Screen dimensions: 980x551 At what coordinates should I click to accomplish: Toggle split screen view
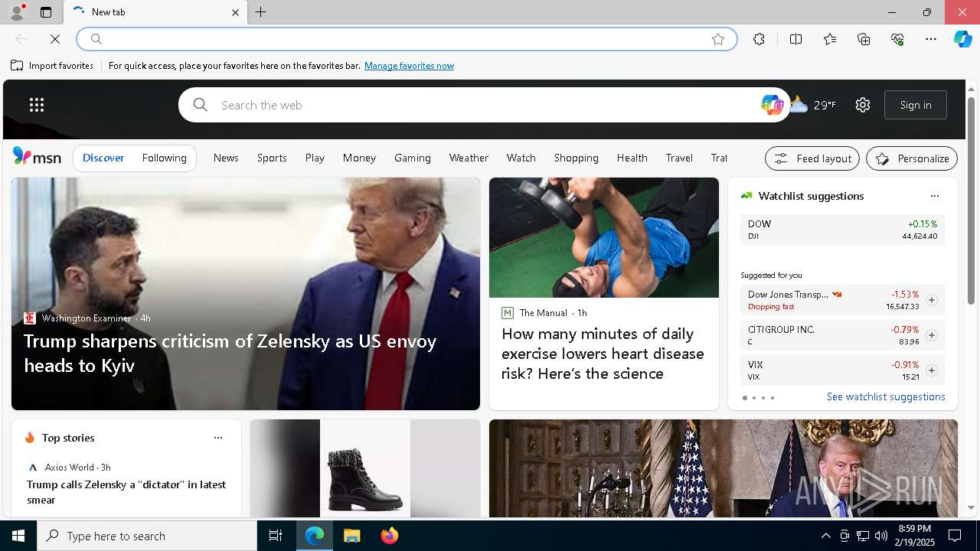[795, 39]
